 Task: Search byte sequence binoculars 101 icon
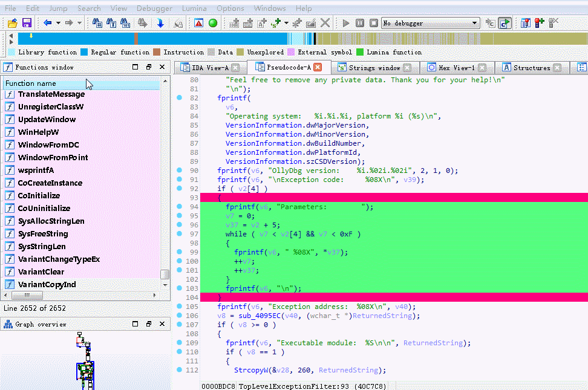126,23
